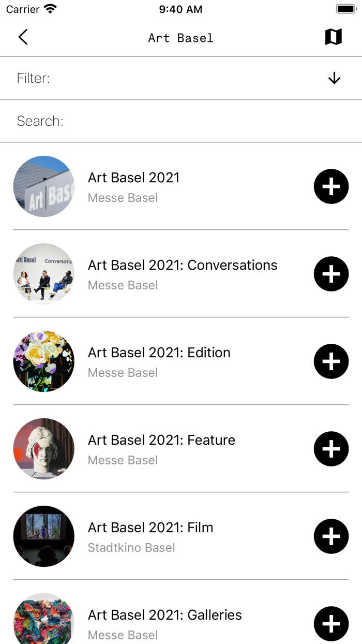This screenshot has width=362, height=644.
Task: Select the Art Basel 2021: Conversations list item
Action: pos(182,265)
